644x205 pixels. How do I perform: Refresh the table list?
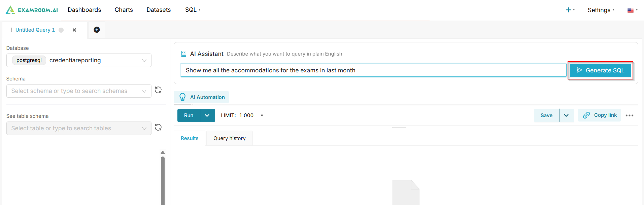pos(158,128)
